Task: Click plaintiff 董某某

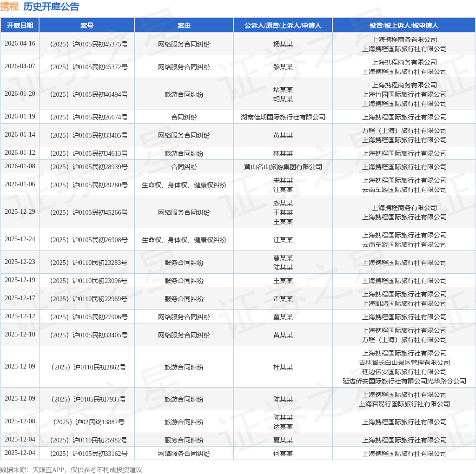Action: [x=283, y=317]
